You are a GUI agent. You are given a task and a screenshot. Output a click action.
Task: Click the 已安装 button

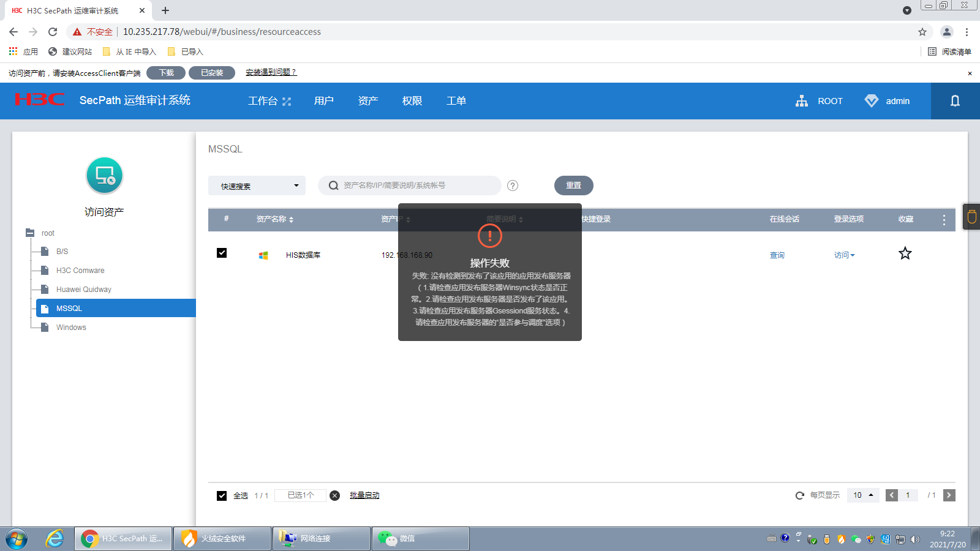212,73
